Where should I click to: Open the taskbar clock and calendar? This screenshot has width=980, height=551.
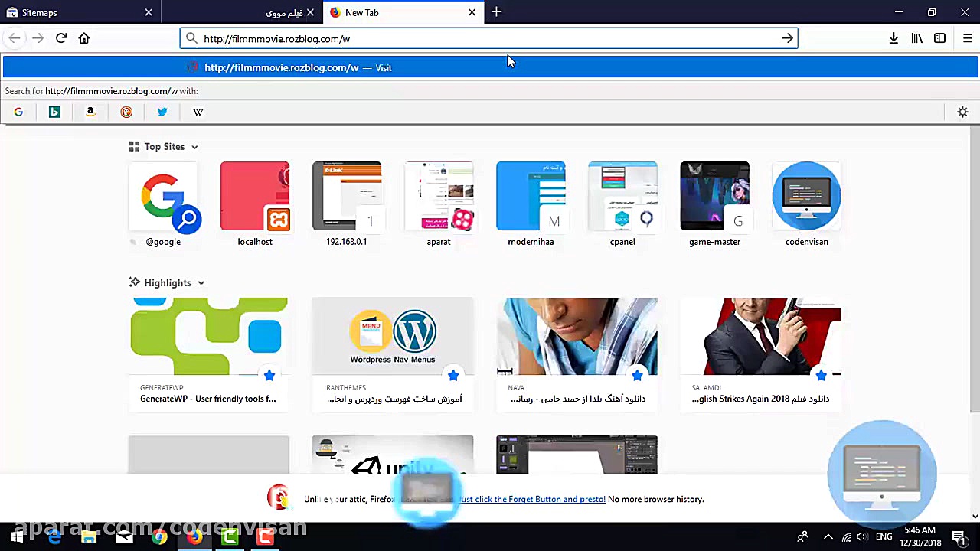(920, 536)
